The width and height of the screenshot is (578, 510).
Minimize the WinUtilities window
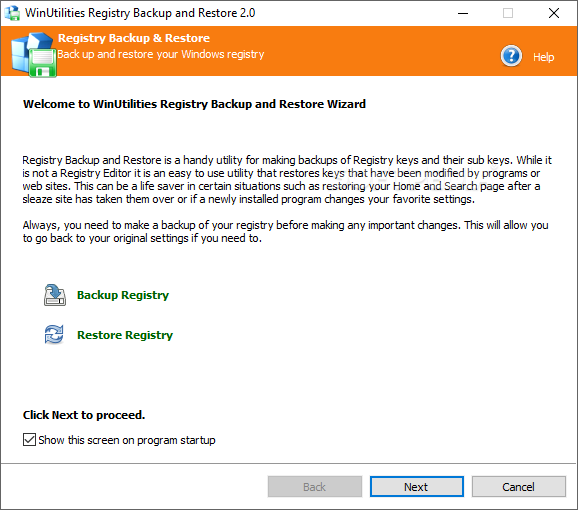[x=463, y=13]
